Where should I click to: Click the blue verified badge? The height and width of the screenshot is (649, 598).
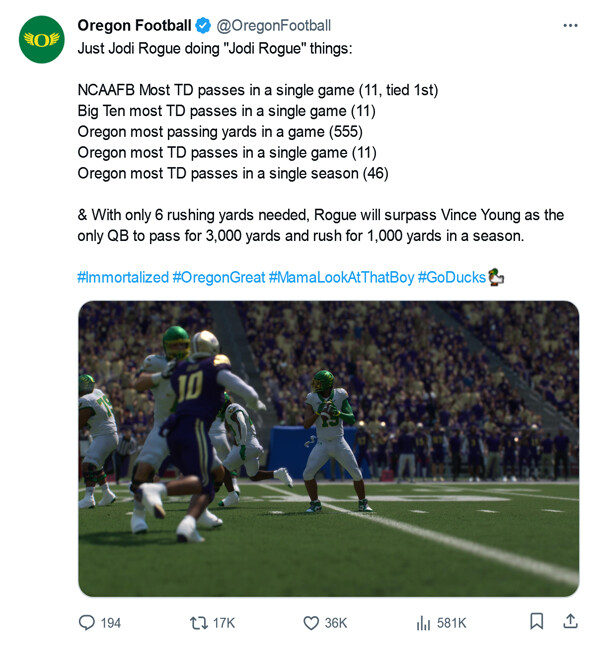pos(203,26)
